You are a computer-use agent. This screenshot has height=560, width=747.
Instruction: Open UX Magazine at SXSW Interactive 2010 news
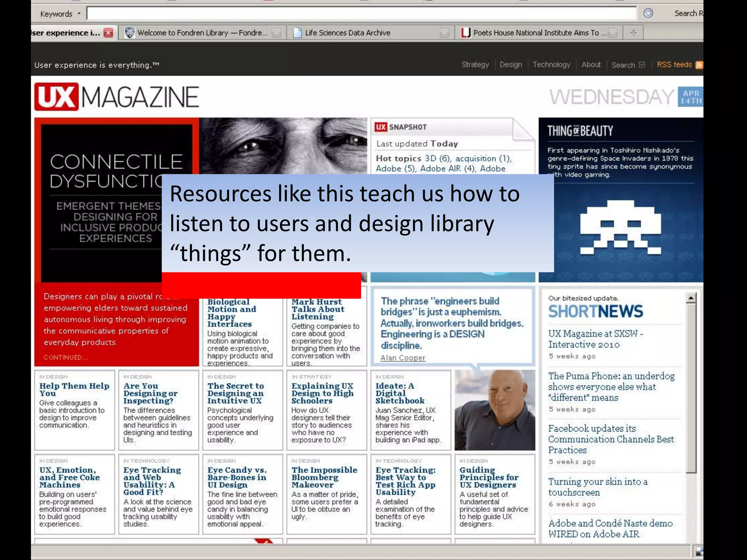coord(595,339)
